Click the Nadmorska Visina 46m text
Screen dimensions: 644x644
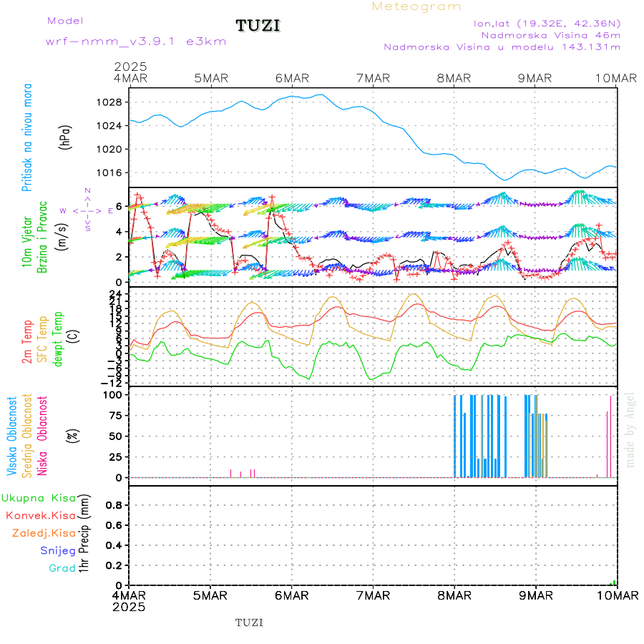tap(550, 34)
